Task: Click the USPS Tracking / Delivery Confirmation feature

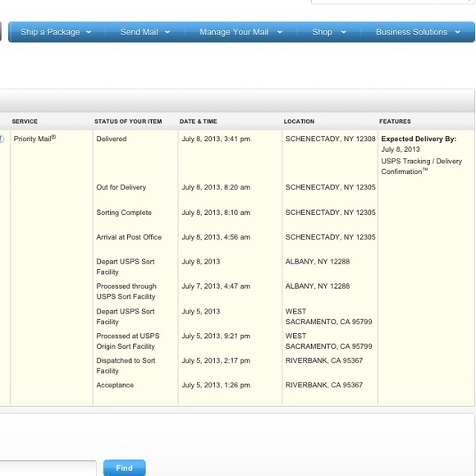Action: pyautogui.click(x=421, y=167)
